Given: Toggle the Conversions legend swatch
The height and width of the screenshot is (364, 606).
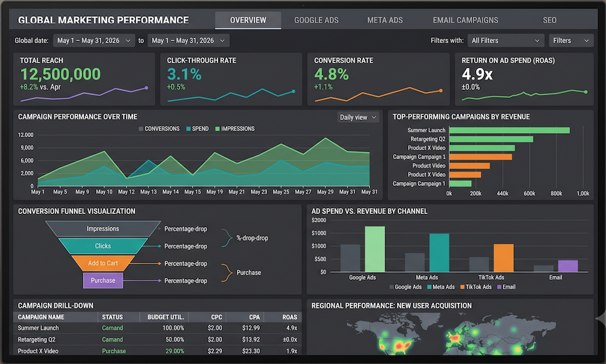Looking at the screenshot, I should pyautogui.click(x=140, y=129).
